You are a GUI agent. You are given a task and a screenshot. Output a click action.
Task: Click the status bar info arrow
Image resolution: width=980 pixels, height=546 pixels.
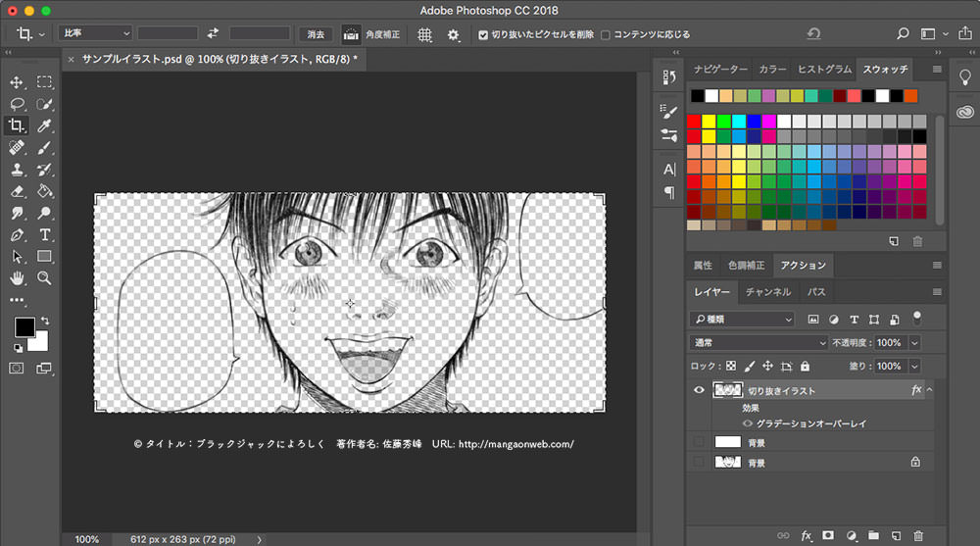pyautogui.click(x=260, y=539)
